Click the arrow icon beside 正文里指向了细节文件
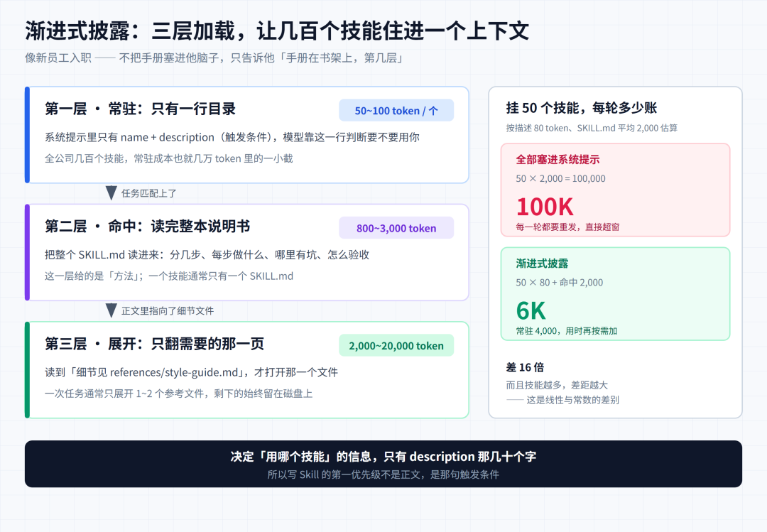767x532 pixels. pyautogui.click(x=111, y=310)
